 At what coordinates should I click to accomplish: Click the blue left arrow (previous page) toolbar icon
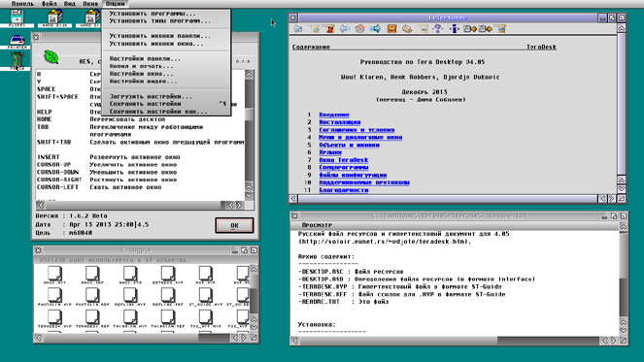pos(345,29)
